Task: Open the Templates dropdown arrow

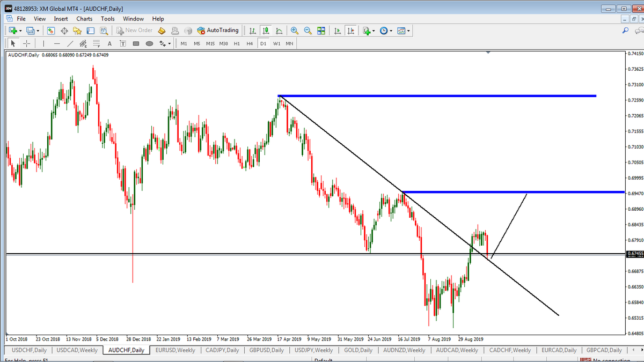Action: pos(409,31)
